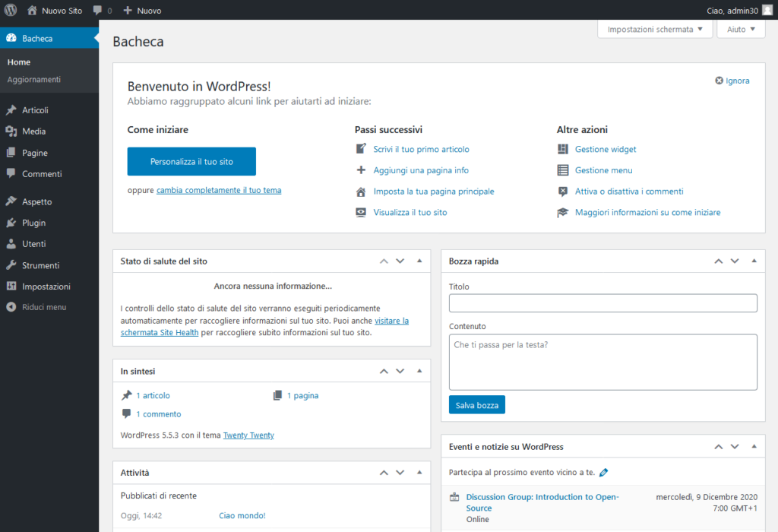The height and width of the screenshot is (532, 778).
Task: Focus the Titolo input field
Action: (602, 303)
